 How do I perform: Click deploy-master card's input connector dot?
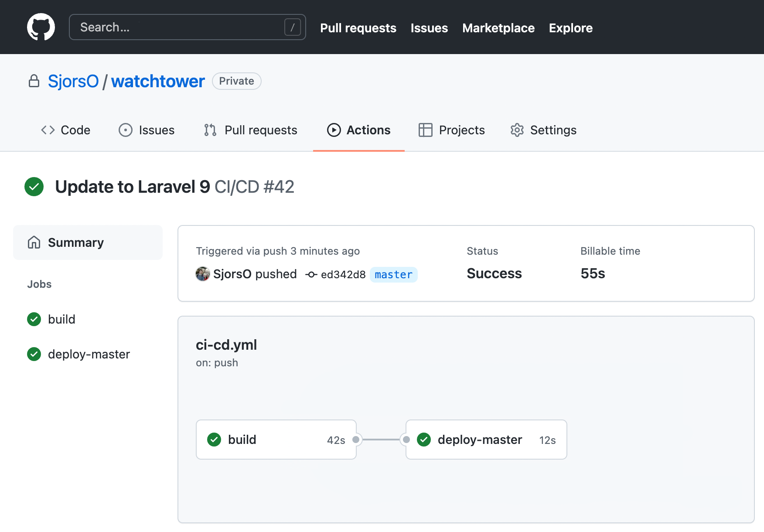pyautogui.click(x=406, y=440)
